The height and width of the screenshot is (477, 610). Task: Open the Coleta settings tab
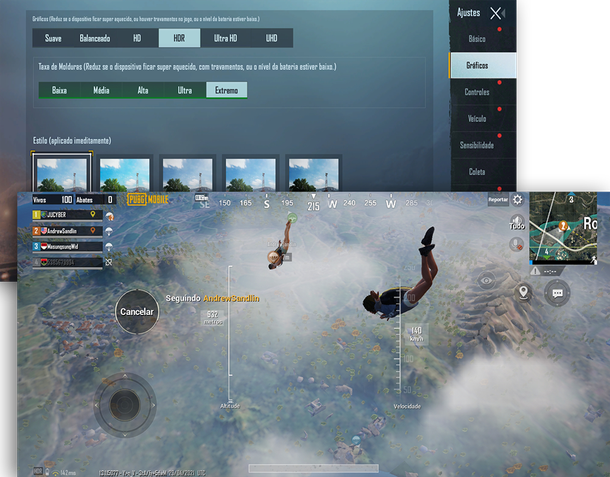coord(483,172)
